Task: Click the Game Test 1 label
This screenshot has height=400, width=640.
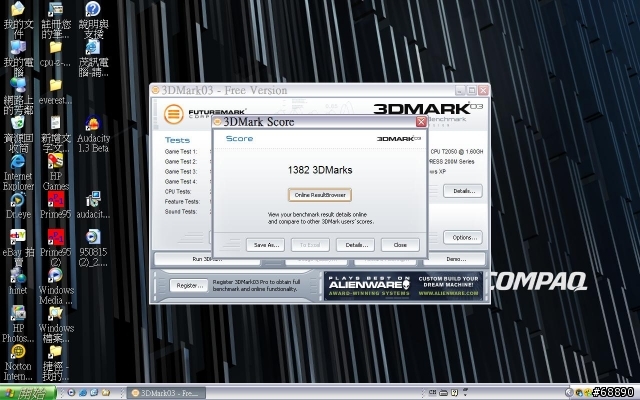Action: [181, 151]
